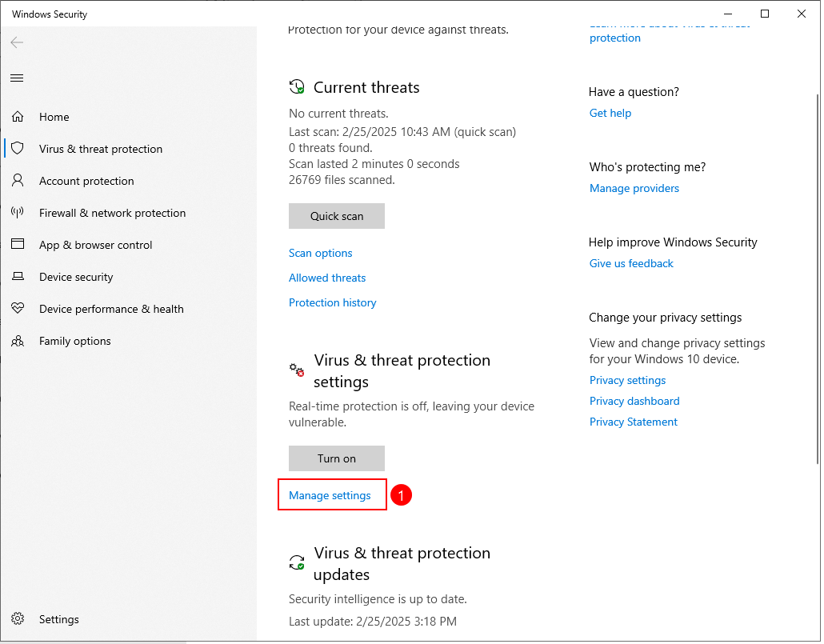
Task: Click the Get help link
Action: point(610,113)
